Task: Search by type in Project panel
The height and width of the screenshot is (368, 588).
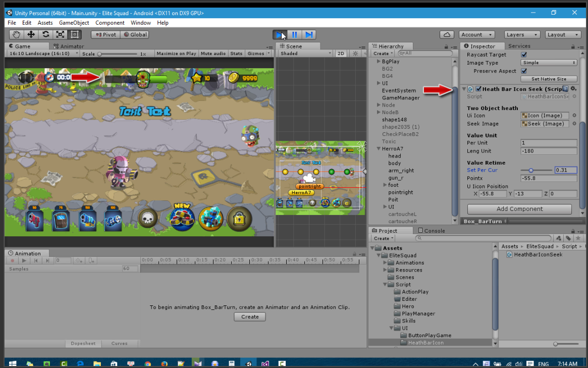Action: click(x=558, y=238)
